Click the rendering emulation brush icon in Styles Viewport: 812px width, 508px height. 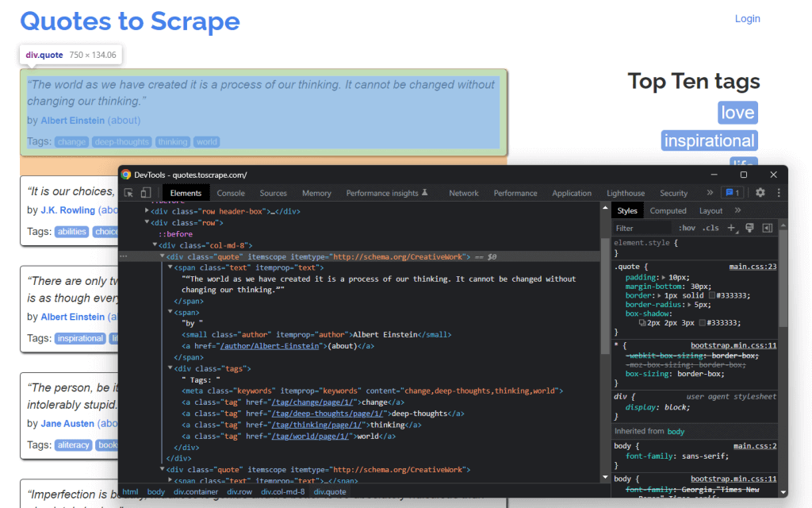click(x=749, y=228)
